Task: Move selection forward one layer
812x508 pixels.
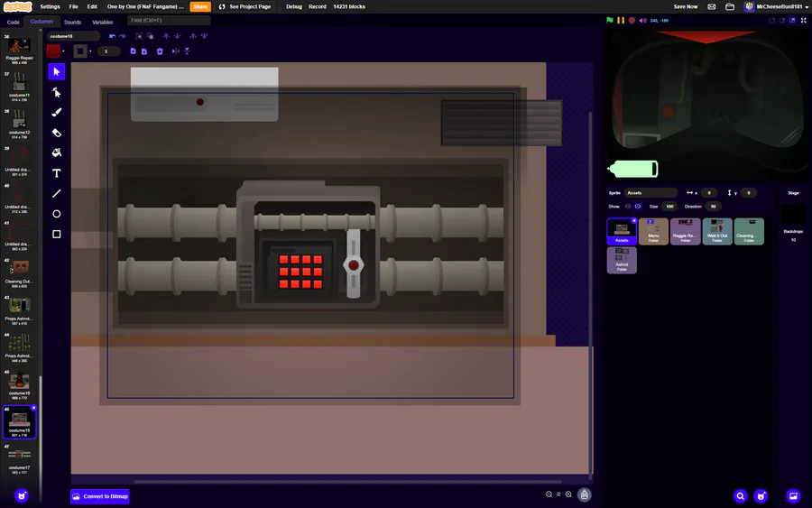Action: click(x=166, y=36)
